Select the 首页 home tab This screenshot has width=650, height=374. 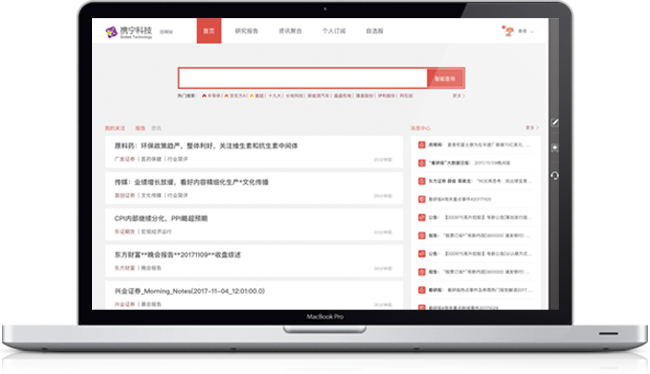point(209,31)
